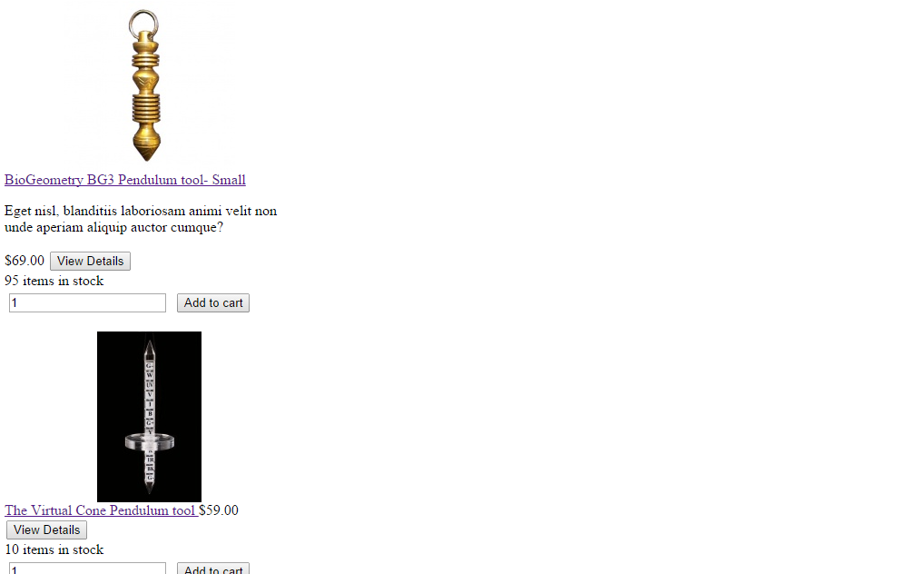Click the '10 items in stock' text
This screenshot has height=574, width=924.
[54, 549]
